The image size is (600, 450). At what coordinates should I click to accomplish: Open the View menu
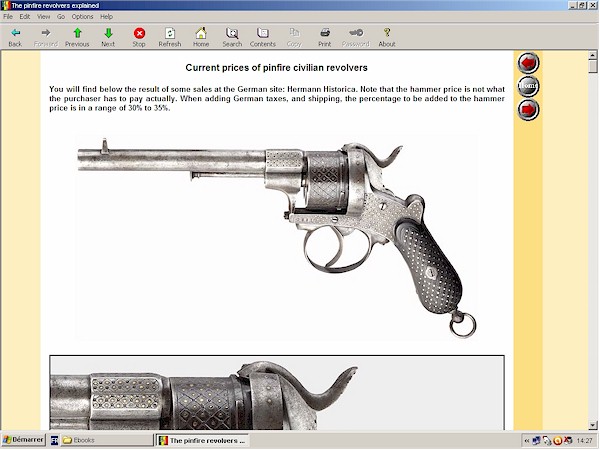(x=44, y=16)
